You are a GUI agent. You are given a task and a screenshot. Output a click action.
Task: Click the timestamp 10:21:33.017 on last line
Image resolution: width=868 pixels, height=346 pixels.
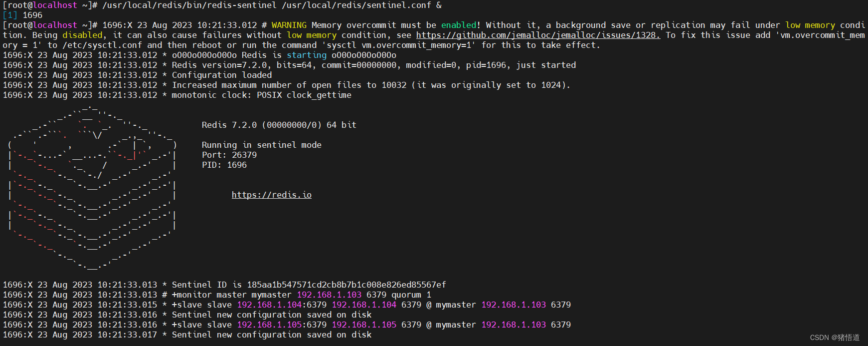click(x=127, y=335)
